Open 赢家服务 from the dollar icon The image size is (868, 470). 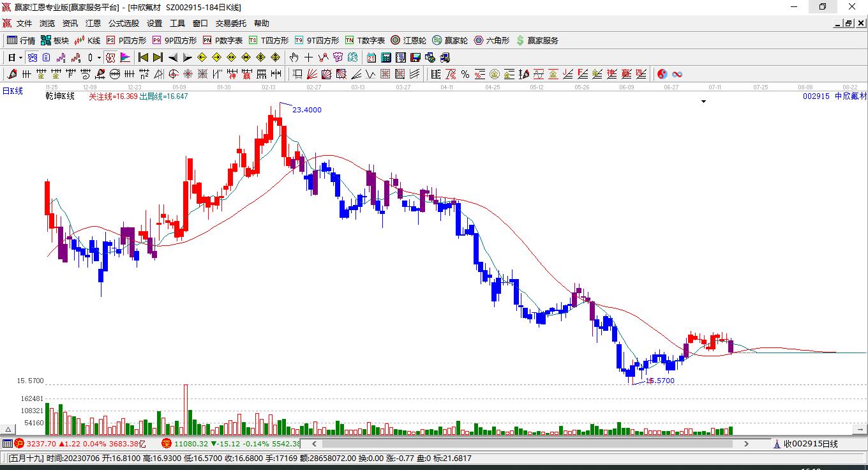[537, 40]
